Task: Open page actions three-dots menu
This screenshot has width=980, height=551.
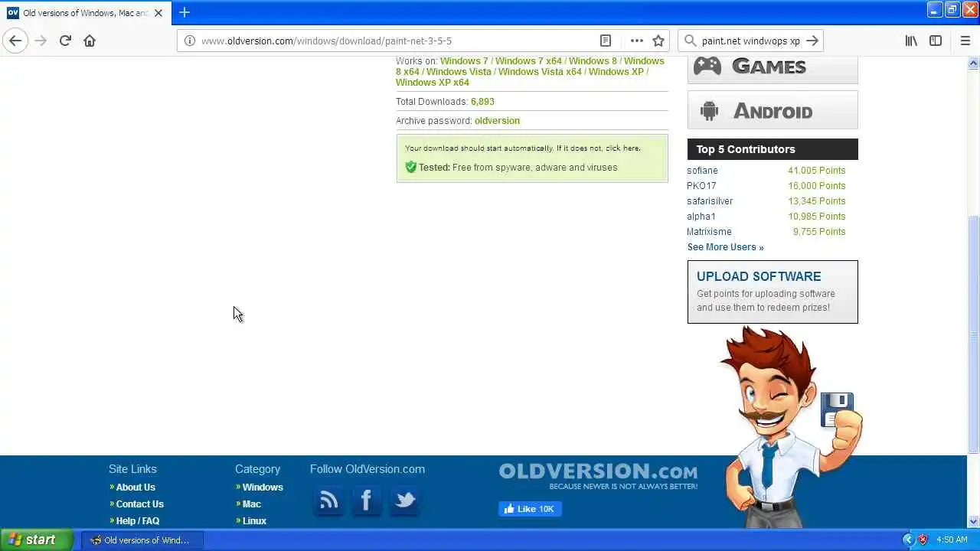Action: tap(636, 41)
